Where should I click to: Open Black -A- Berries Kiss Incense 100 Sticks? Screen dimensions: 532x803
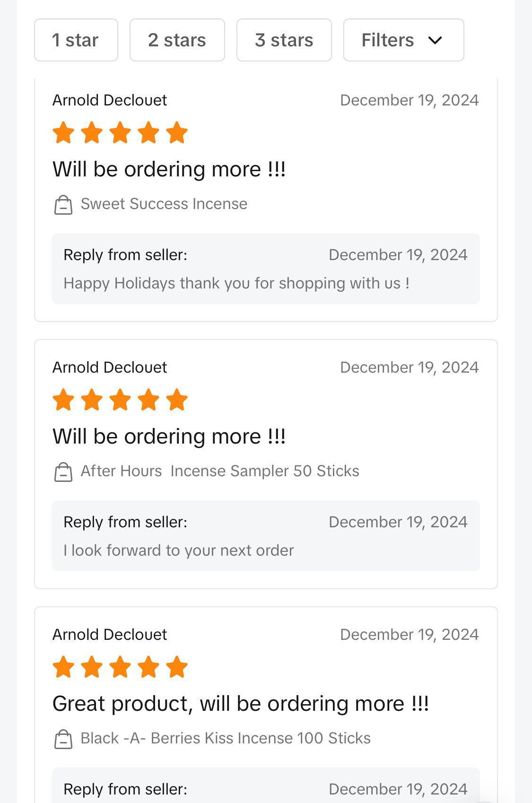225,738
